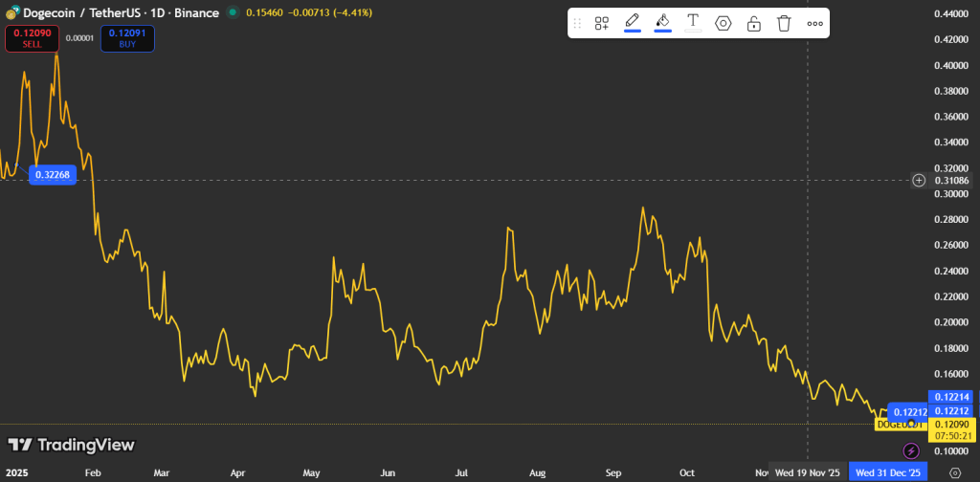
Task: Open the pencil line color tool
Action: coord(633,23)
